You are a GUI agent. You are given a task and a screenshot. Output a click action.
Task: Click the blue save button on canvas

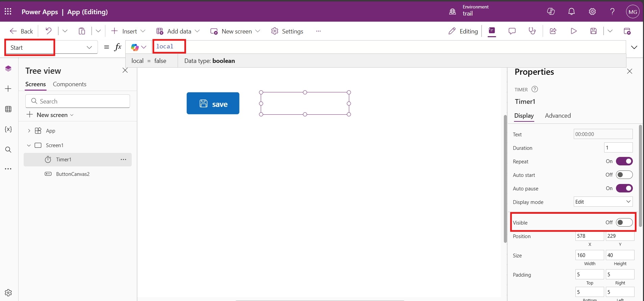tap(213, 103)
